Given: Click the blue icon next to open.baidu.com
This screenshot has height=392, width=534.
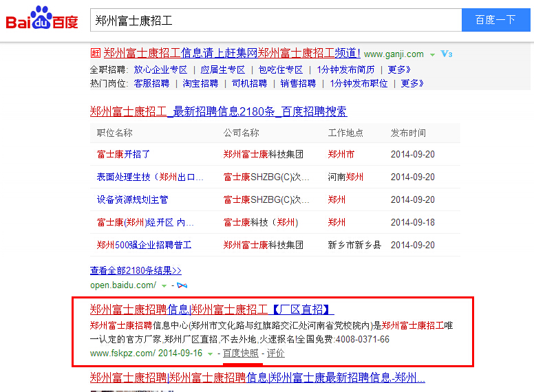Looking at the screenshot, I should [x=182, y=285].
